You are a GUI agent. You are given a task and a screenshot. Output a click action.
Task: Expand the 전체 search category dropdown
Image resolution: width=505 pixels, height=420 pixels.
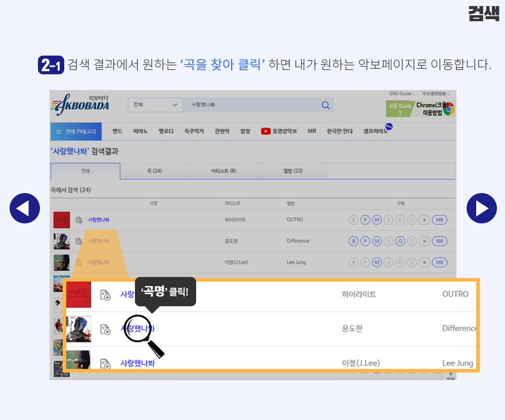(x=155, y=105)
